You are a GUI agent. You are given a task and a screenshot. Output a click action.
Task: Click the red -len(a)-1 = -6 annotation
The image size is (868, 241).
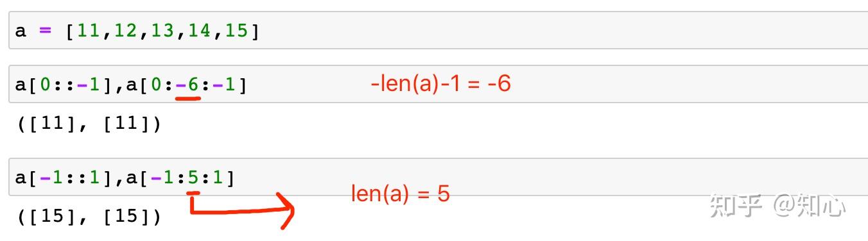tap(440, 83)
